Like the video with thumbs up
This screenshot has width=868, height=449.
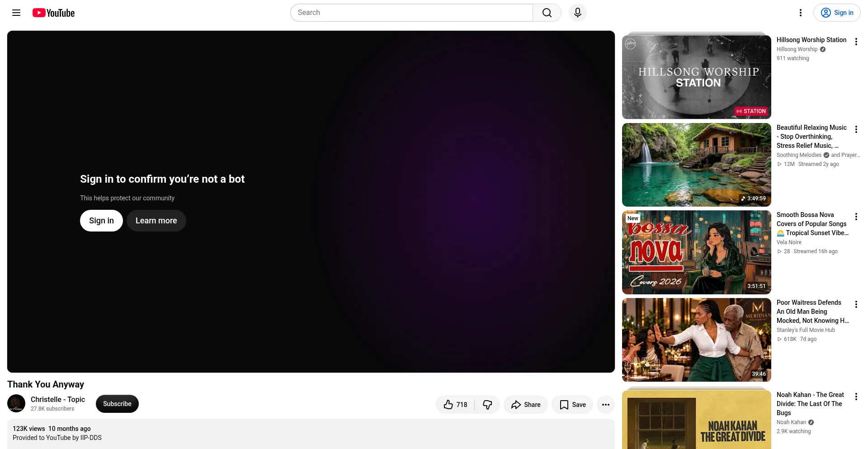click(455, 405)
